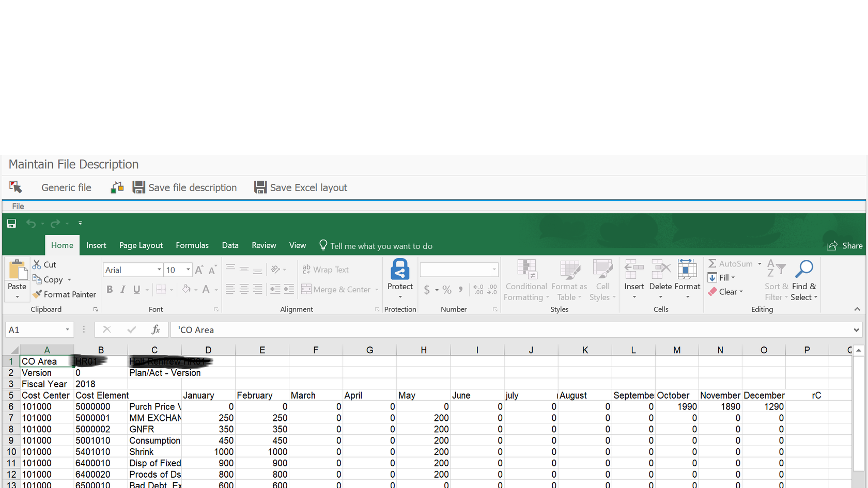The image size is (868, 488).
Task: Switch to the Insert ribbon tab
Action: 96,245
